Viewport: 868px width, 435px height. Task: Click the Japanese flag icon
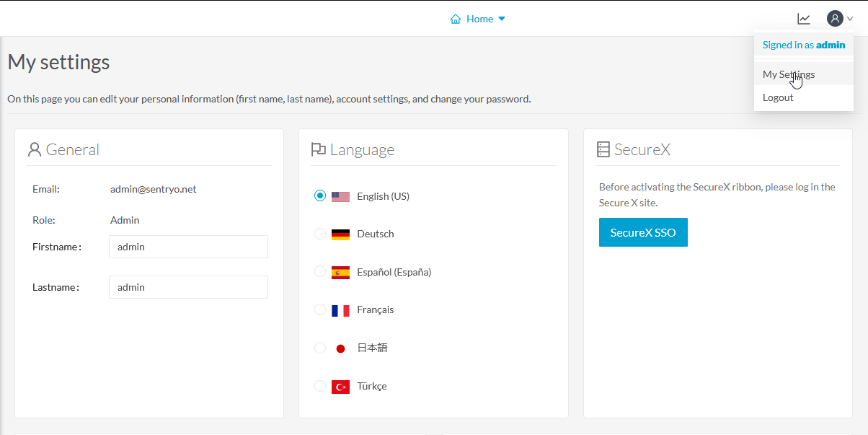coord(340,348)
